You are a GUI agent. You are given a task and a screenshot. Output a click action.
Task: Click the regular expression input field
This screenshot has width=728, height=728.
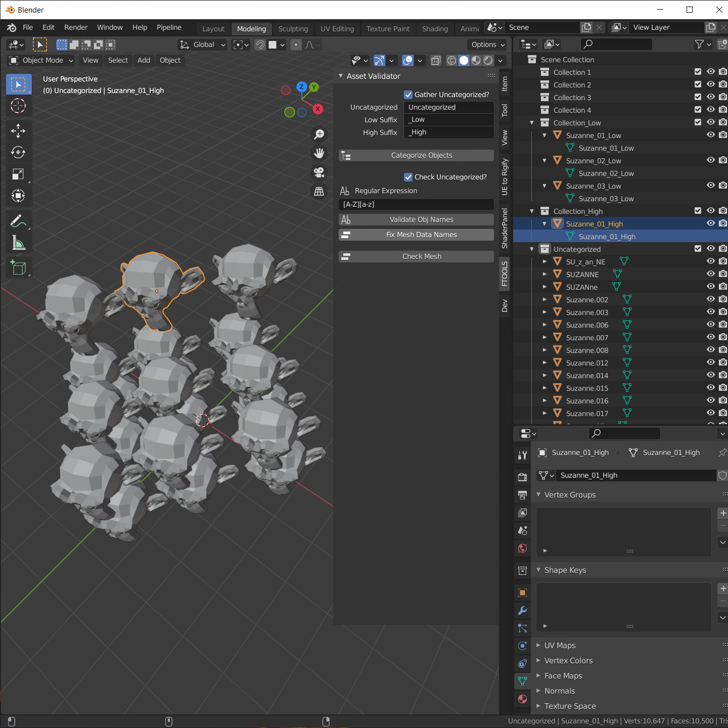tap(416, 204)
